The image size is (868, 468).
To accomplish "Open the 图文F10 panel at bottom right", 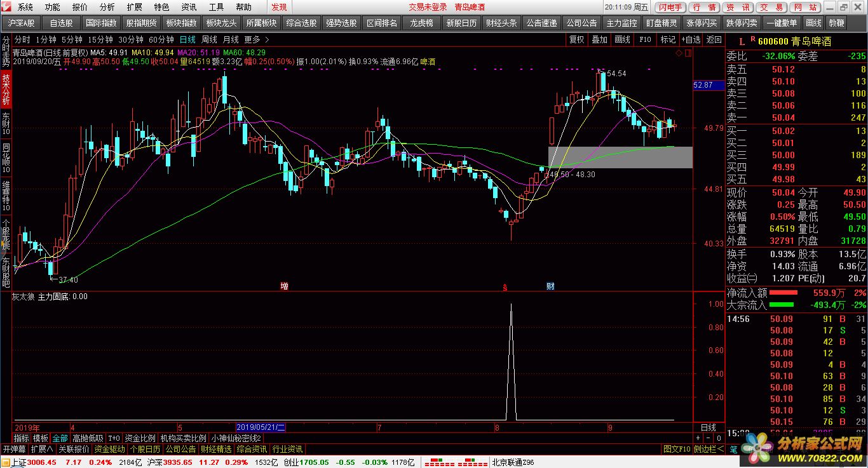I will 677,449.
